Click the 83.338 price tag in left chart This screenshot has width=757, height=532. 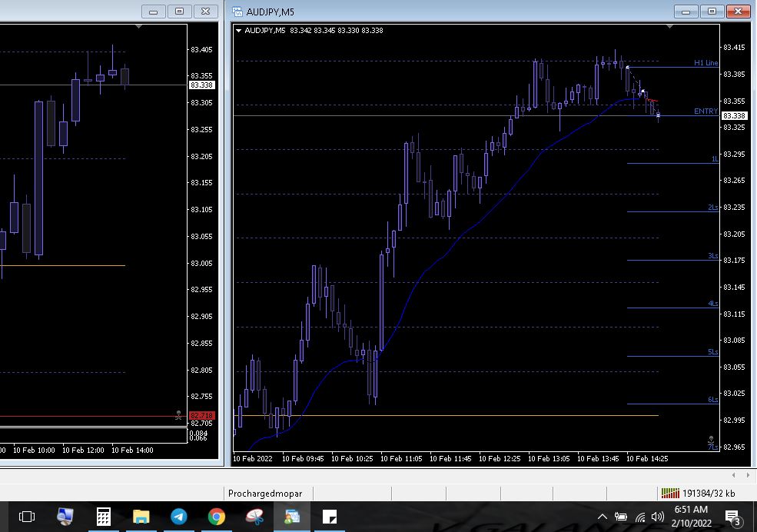click(x=202, y=85)
